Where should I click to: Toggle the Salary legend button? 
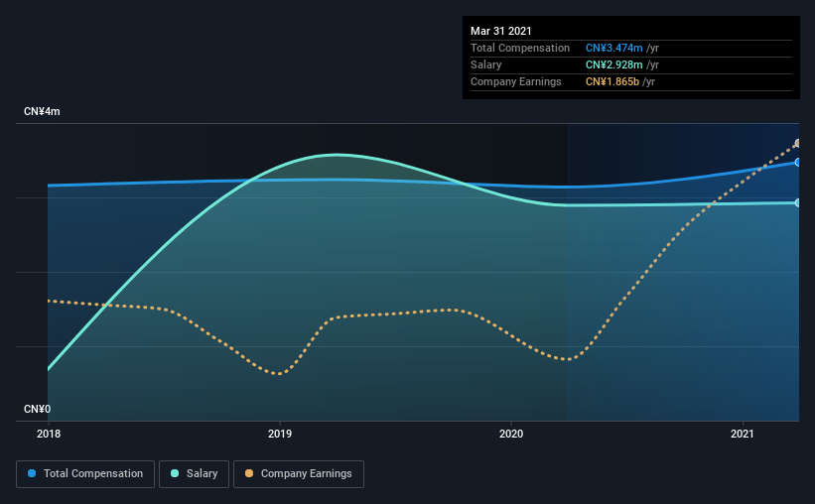(194, 474)
